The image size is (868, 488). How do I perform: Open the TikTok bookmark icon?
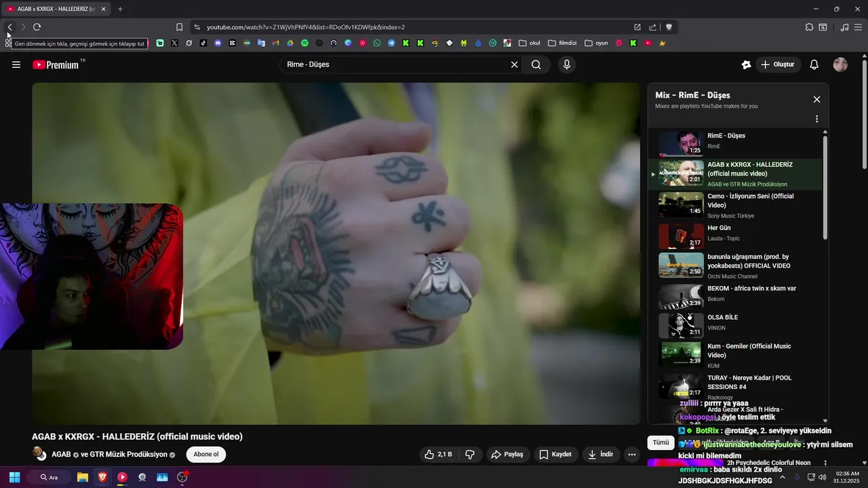click(203, 43)
